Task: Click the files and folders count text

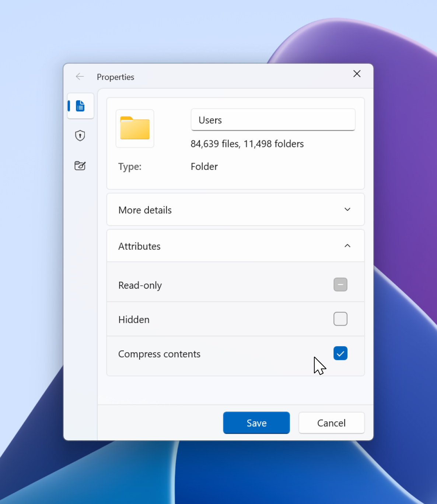Action: click(247, 144)
